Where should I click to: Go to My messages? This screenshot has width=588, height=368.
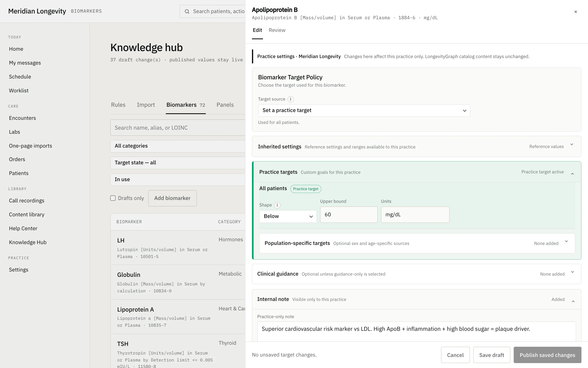[25, 63]
